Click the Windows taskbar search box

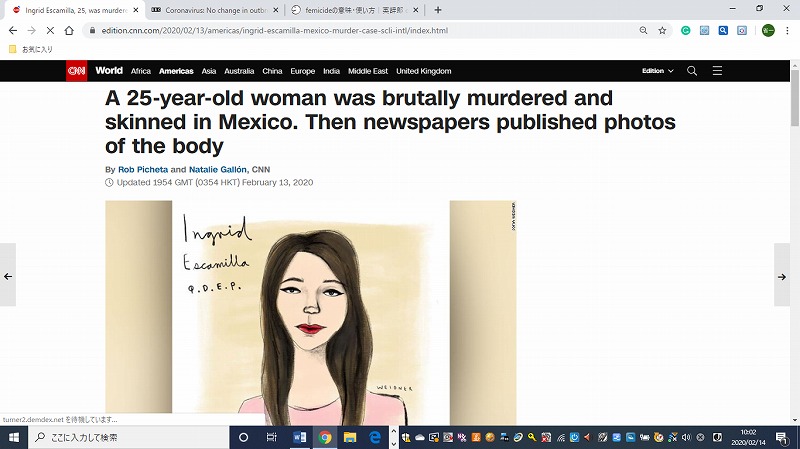tap(128, 437)
